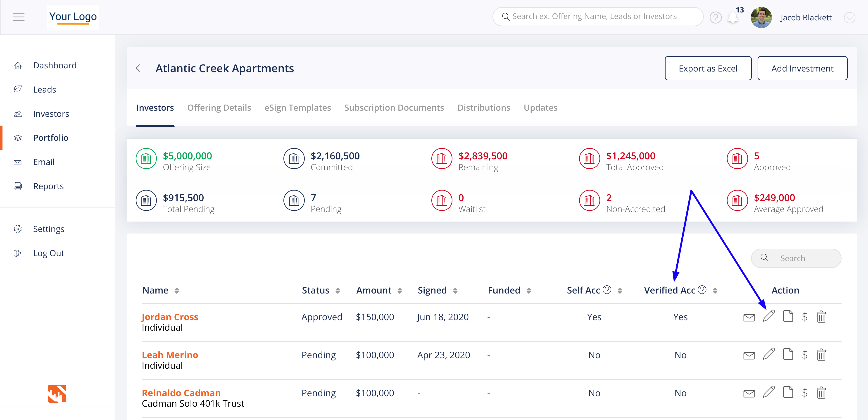The image size is (868, 420).
Task: Toggle the hamburger menu icon
Action: (19, 17)
